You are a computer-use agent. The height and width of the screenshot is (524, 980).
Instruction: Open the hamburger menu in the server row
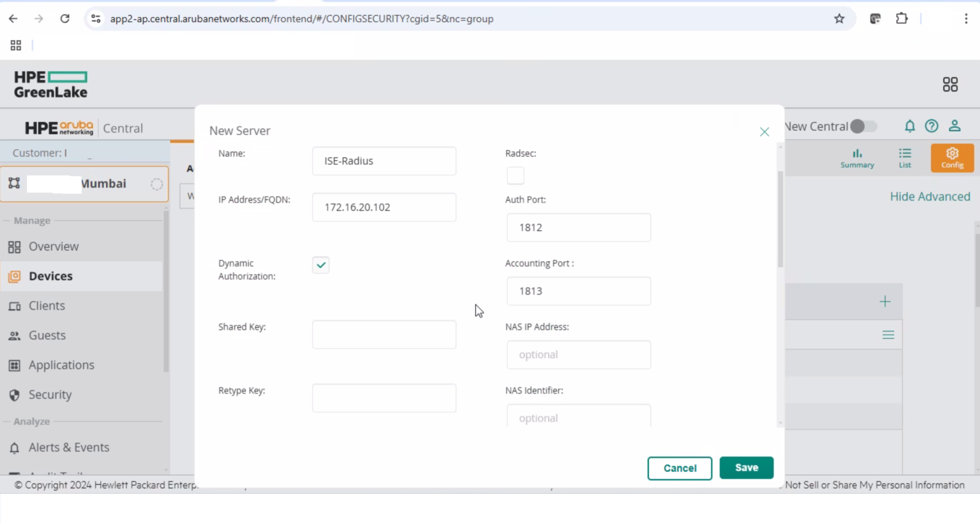pyautogui.click(x=889, y=334)
